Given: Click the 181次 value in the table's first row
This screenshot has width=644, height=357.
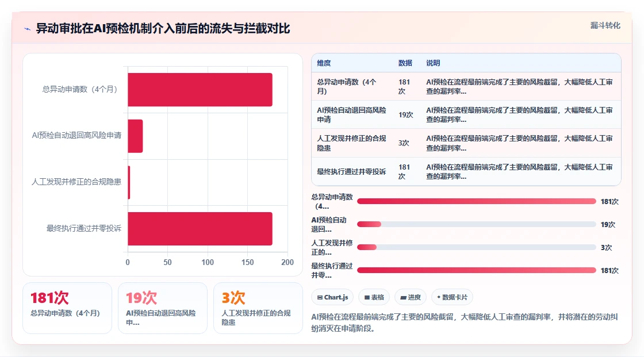Looking at the screenshot, I should click(x=404, y=87).
